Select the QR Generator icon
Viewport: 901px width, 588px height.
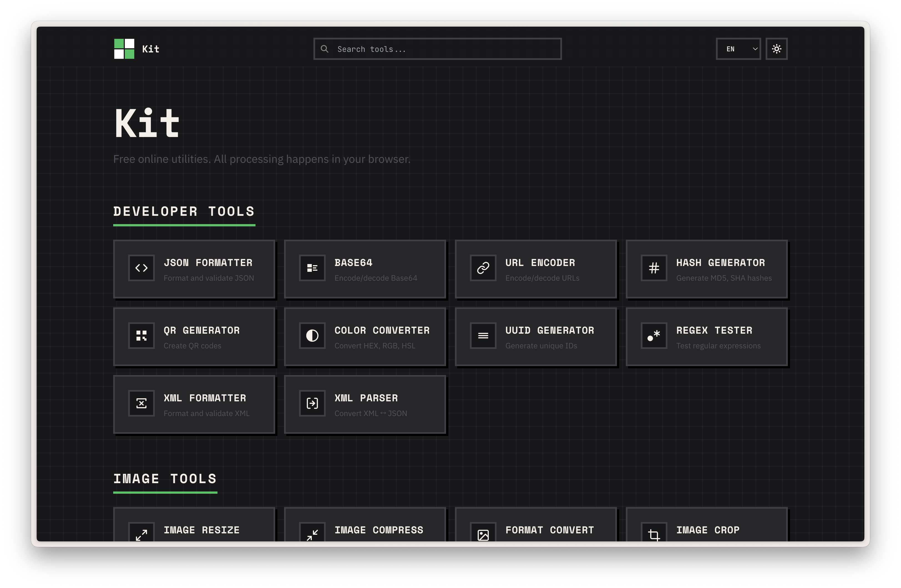pos(141,335)
